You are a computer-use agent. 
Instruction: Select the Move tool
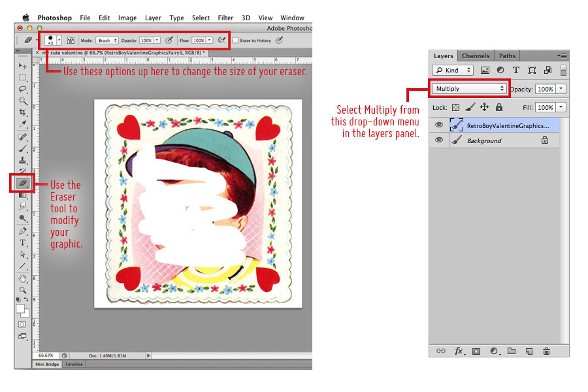click(22, 65)
